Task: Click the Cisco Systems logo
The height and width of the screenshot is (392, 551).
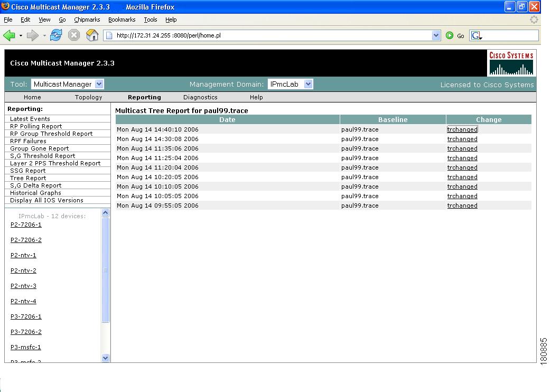Action: coord(511,63)
